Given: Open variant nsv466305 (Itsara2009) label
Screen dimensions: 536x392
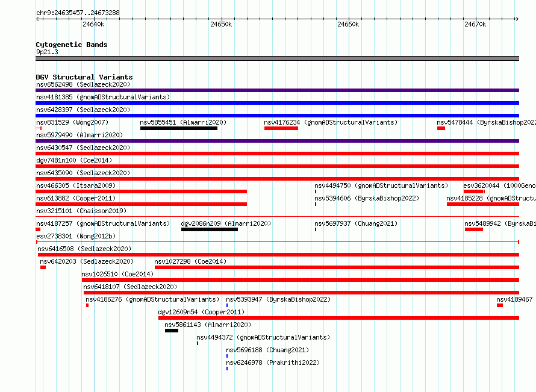Looking at the screenshot, I should tap(76, 185).
